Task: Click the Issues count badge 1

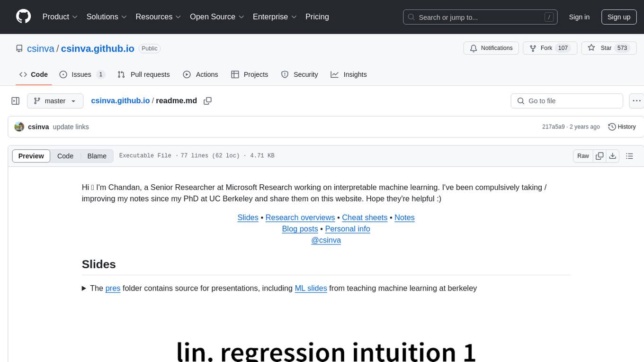Action: click(100, 74)
